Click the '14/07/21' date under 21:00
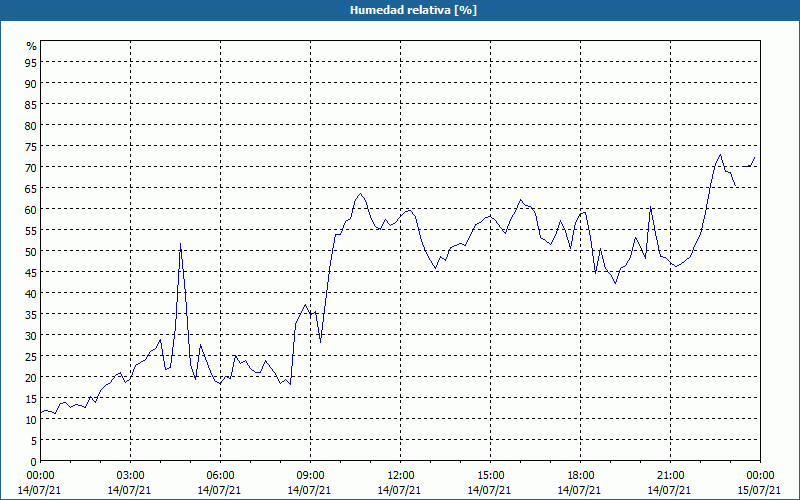Viewport: 800px width, 500px height. pos(669,490)
